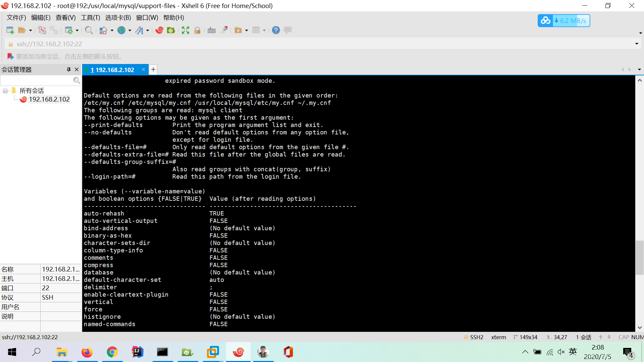Click the SSH2 status bar indicator
Viewport: 644px width, 362px height.
click(474, 337)
